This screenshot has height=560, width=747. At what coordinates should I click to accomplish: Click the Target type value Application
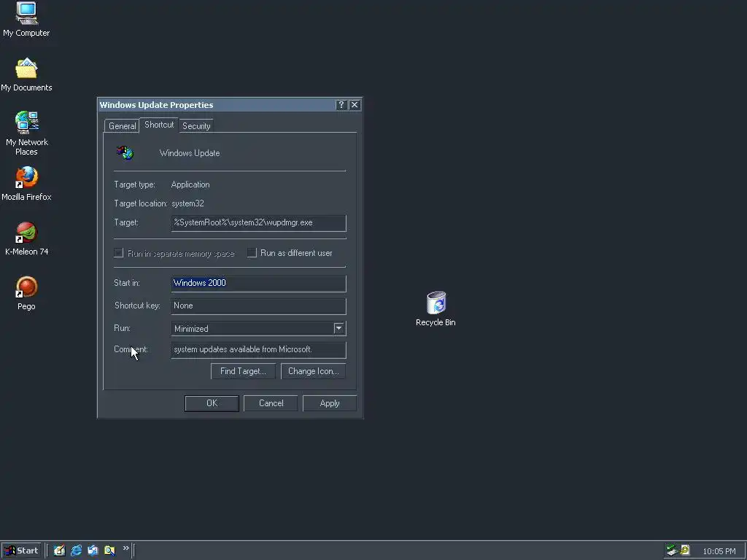tap(190, 184)
